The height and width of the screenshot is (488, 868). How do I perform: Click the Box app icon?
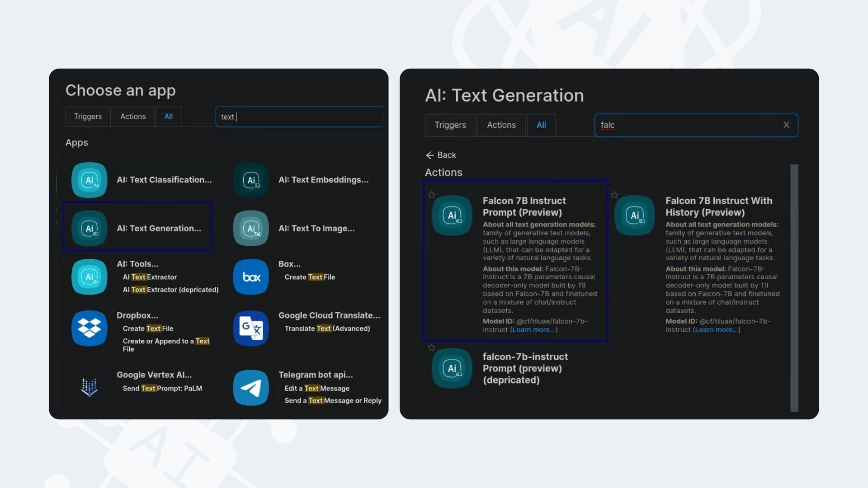tap(251, 277)
